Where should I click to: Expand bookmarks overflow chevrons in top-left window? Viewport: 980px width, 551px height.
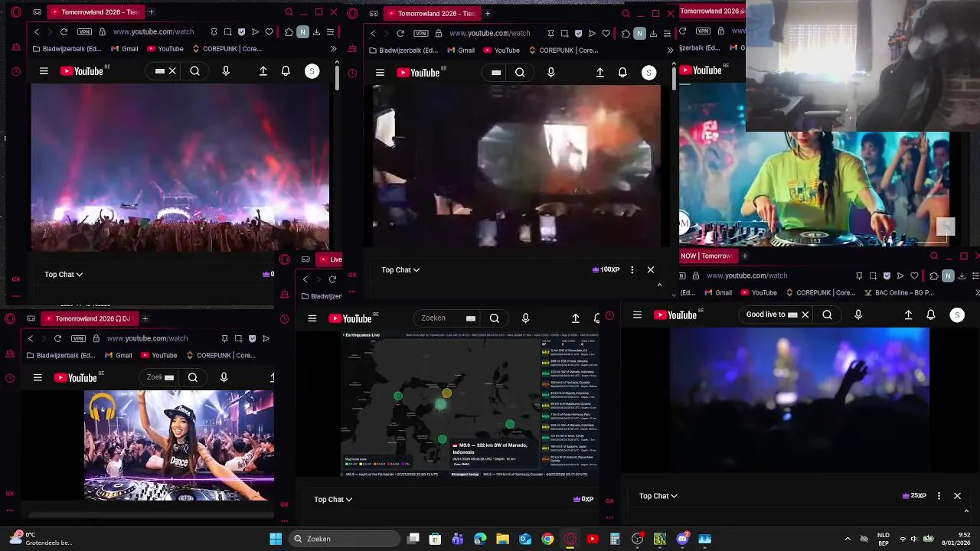click(333, 49)
